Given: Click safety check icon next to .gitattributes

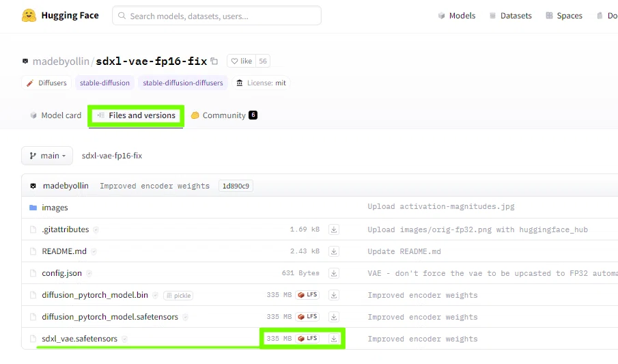Looking at the screenshot, I should [96, 229].
